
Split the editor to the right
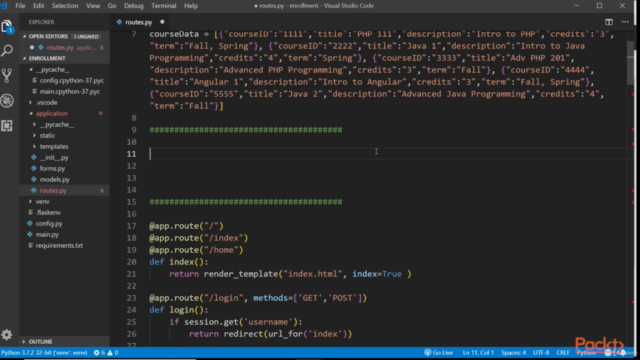(609, 22)
